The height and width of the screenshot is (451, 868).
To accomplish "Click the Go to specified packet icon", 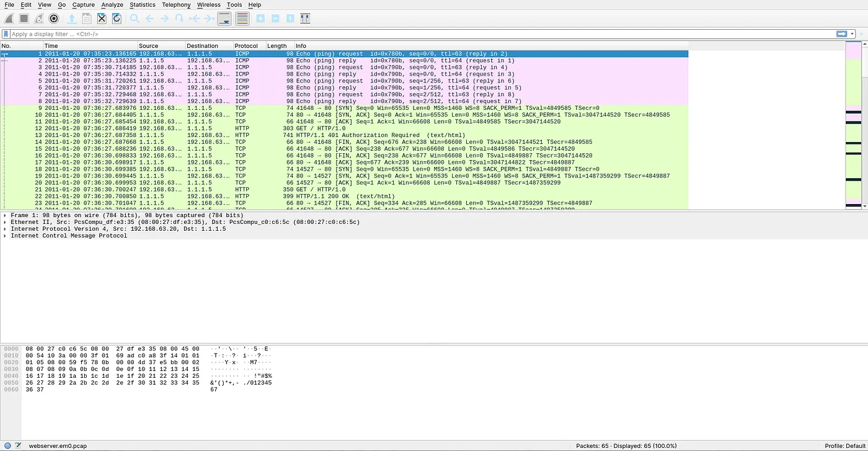I will tap(179, 19).
